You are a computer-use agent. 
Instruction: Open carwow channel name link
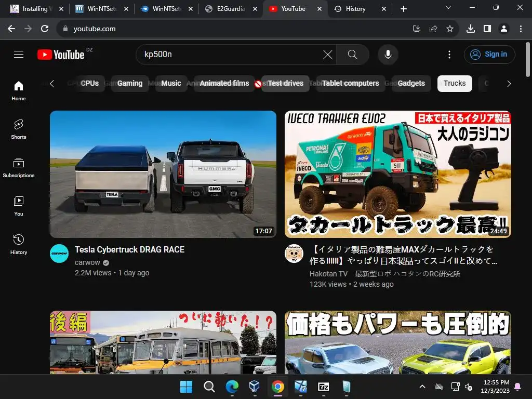point(87,262)
